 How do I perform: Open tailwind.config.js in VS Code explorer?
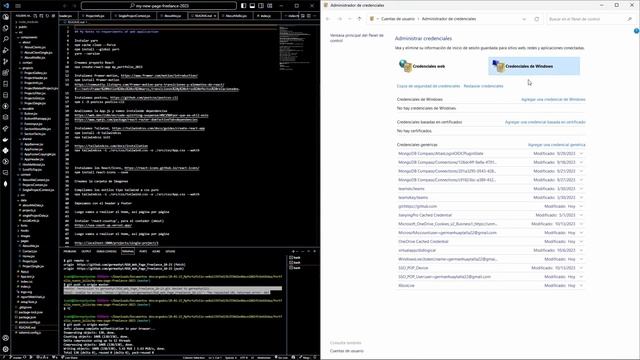[30, 332]
